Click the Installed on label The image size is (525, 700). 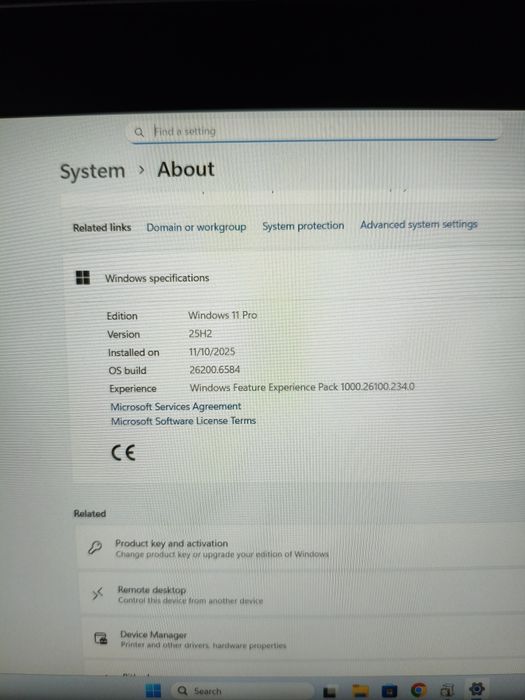coord(133,353)
